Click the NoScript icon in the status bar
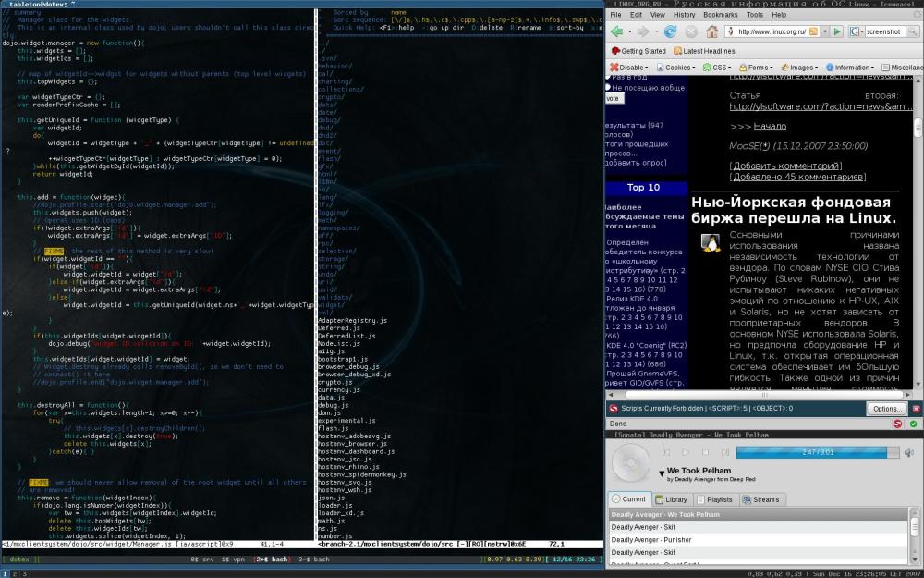Image resolution: width=924 pixels, height=578 pixels. 897,424
